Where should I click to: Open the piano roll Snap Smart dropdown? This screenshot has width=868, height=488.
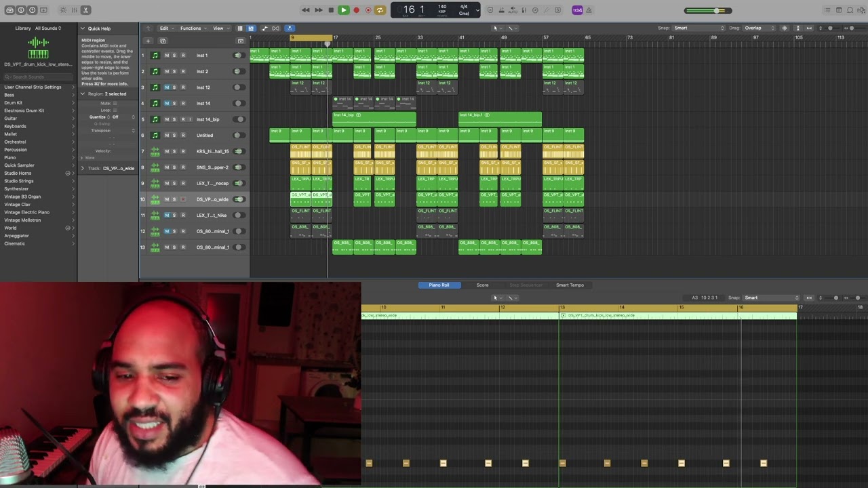click(772, 298)
